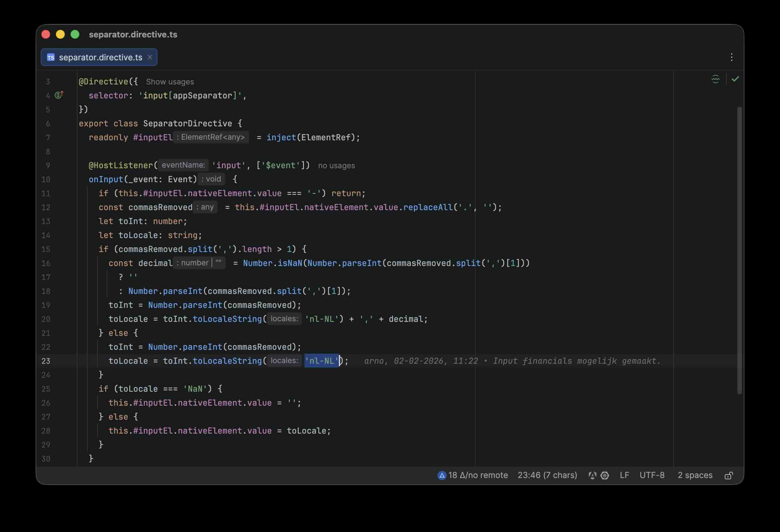This screenshot has width=780, height=532.
Task: Click the replaceAll method call on line 12
Action: click(x=428, y=207)
